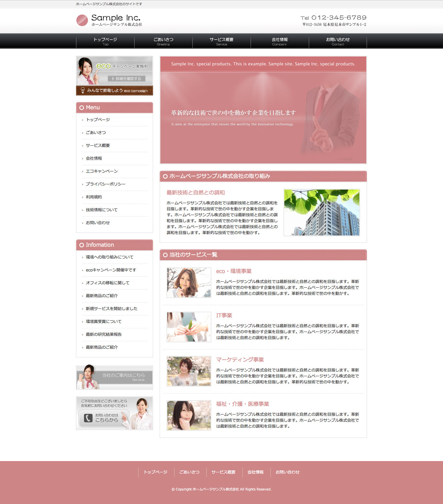Read オフィスの移転に関して in Information list
Image resolution: width=443 pixels, height=504 pixels.
(x=107, y=283)
